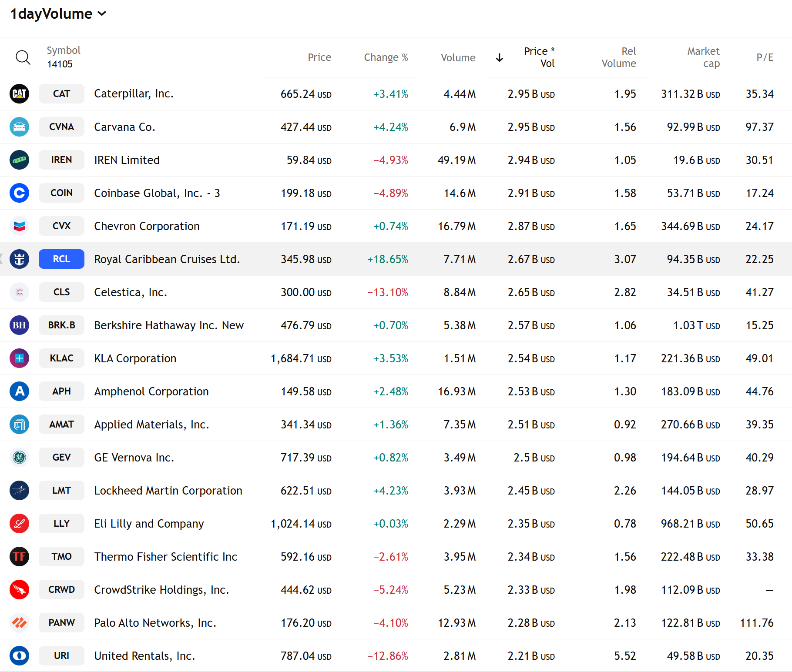Click the Palo Alto Networks logo

[x=20, y=622]
